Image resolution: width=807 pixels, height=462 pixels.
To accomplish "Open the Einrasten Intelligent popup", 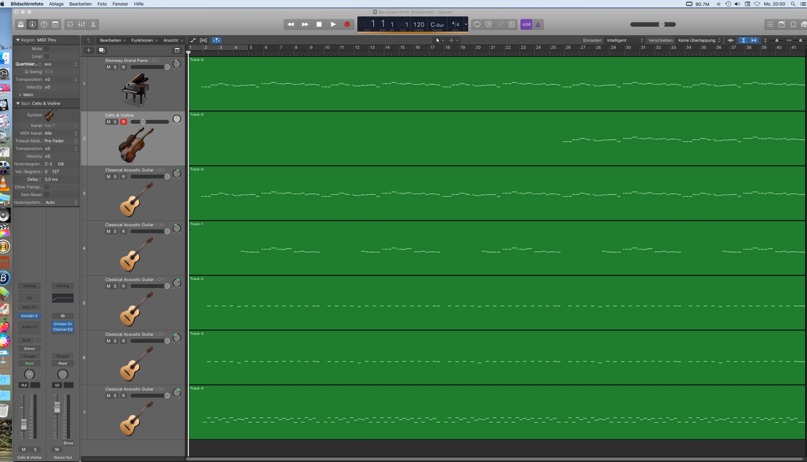I will pos(624,40).
